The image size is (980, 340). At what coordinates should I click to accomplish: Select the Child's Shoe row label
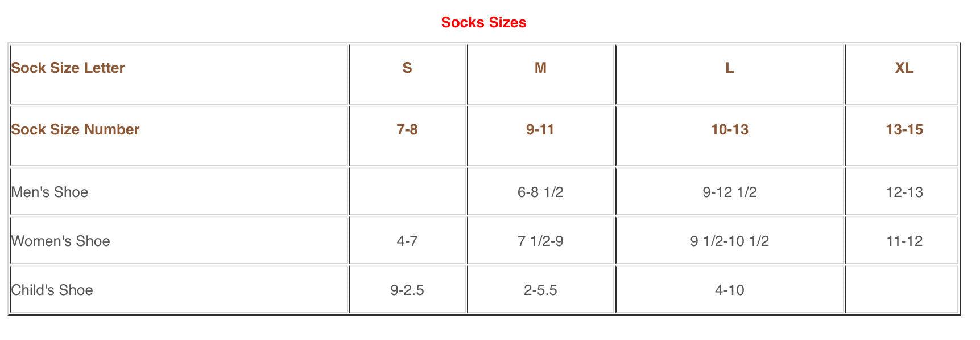pyautogui.click(x=52, y=290)
